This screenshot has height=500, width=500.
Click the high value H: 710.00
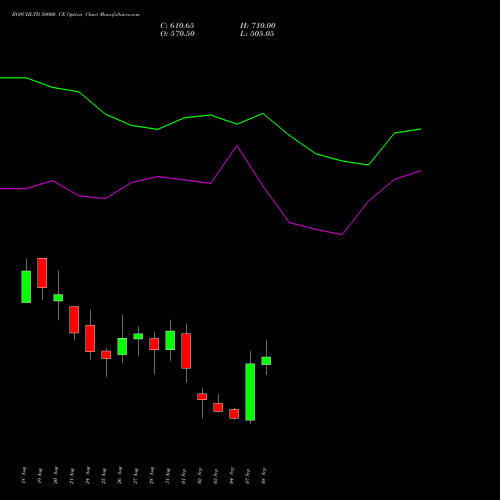tap(258, 26)
